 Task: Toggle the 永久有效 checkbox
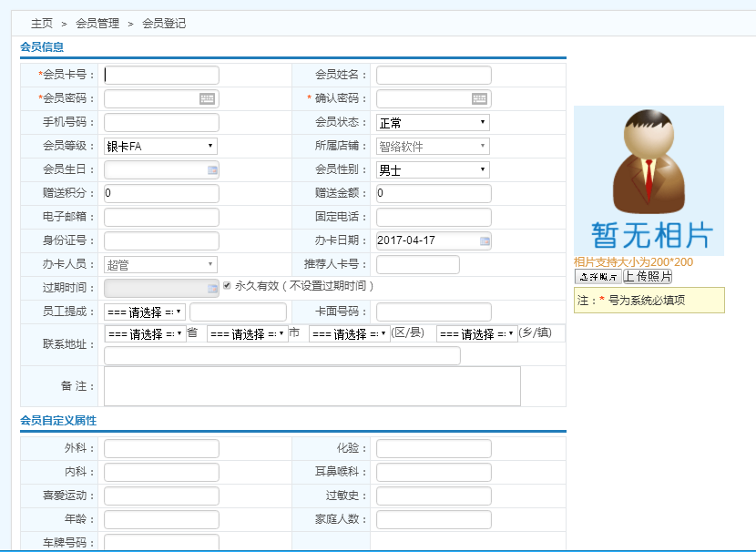[227, 285]
